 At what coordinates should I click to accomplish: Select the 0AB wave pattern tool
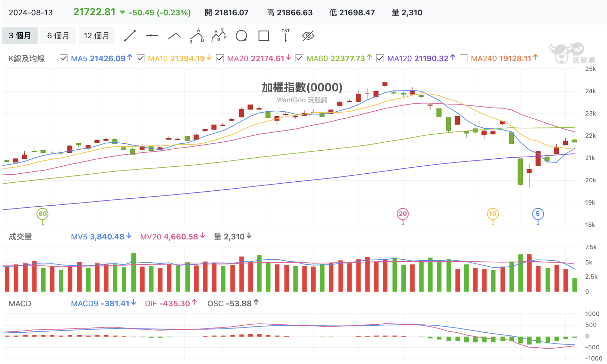click(x=197, y=35)
